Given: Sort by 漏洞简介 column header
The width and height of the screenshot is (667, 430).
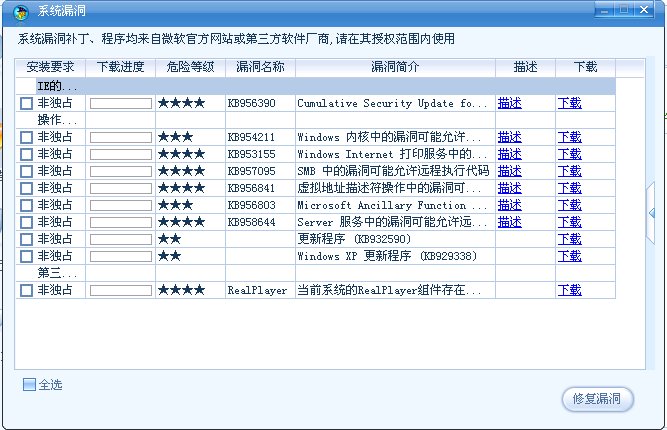Looking at the screenshot, I should point(395,68).
